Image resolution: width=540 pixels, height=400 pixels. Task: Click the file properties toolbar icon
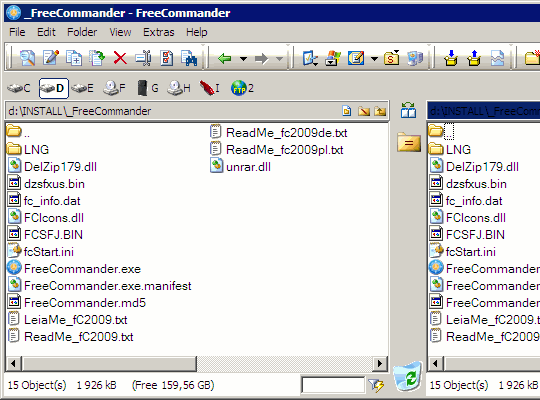pyautogui.click(x=167, y=58)
